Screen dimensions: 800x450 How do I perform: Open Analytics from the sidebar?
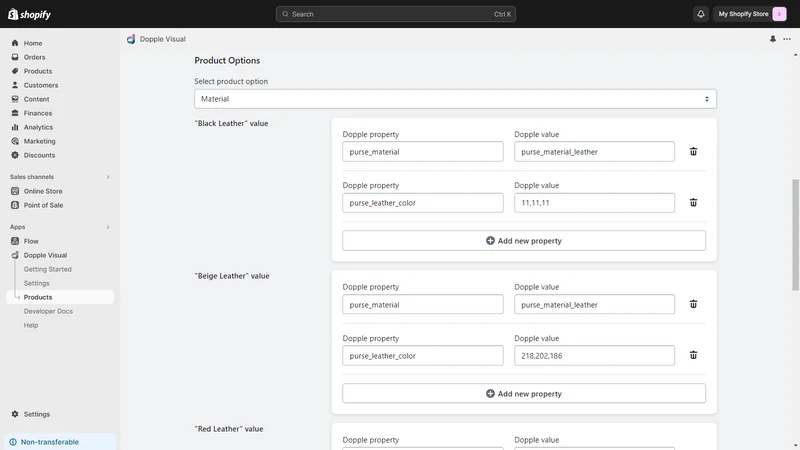(38, 127)
